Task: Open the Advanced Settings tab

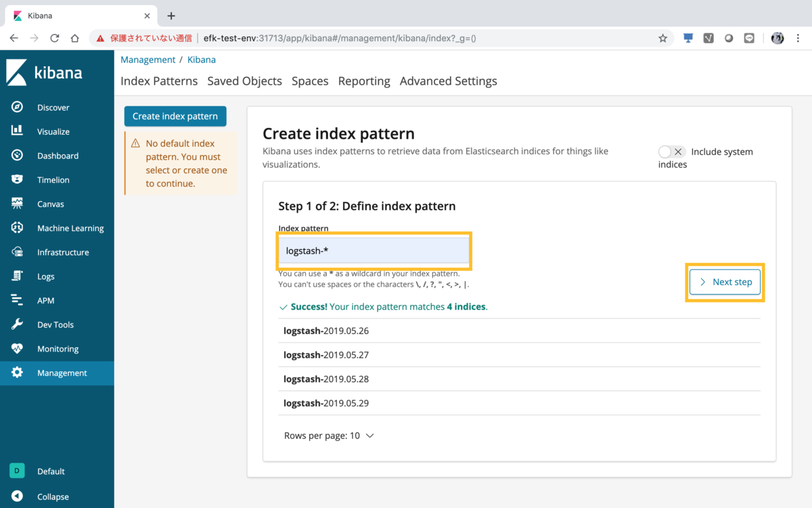Action: coord(449,81)
